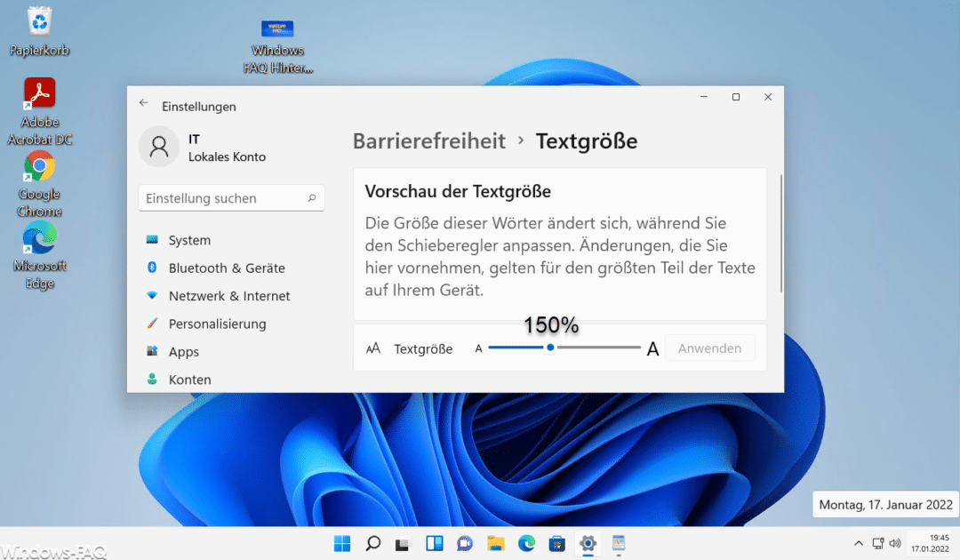960x560 pixels.
Task: Click Lokales Konto account label
Action: click(228, 156)
